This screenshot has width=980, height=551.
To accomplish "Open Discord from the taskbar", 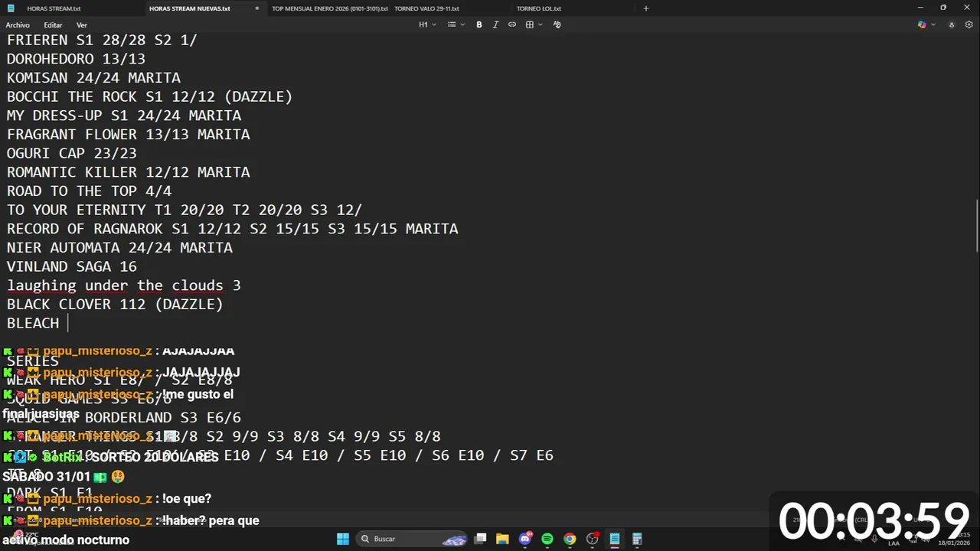I will coord(525,539).
